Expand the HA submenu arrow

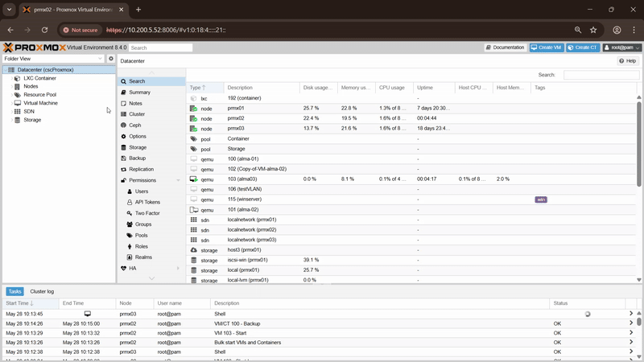coord(178,268)
